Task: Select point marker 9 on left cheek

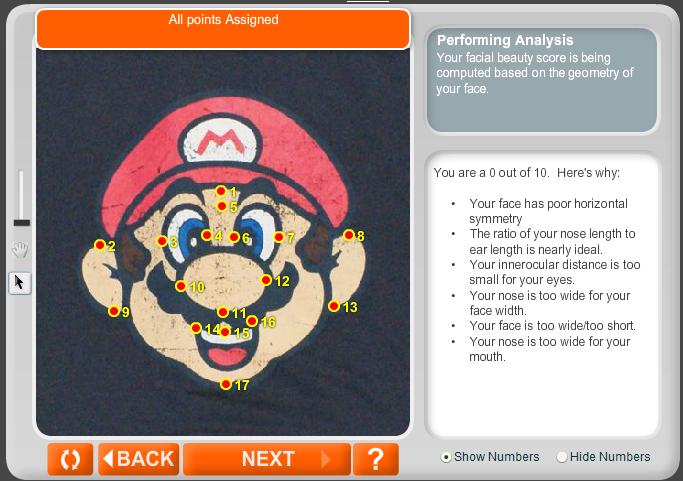Action: (114, 311)
